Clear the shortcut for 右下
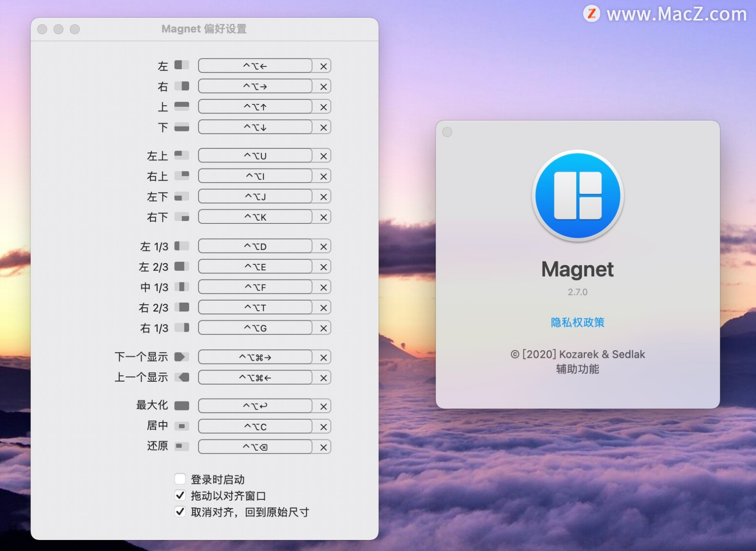The height and width of the screenshot is (551, 756). [x=323, y=217]
